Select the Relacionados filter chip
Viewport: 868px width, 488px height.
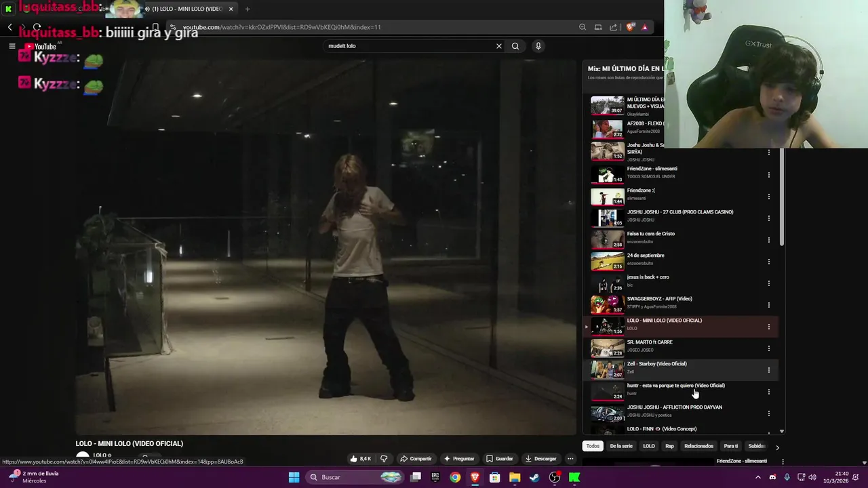click(x=698, y=446)
